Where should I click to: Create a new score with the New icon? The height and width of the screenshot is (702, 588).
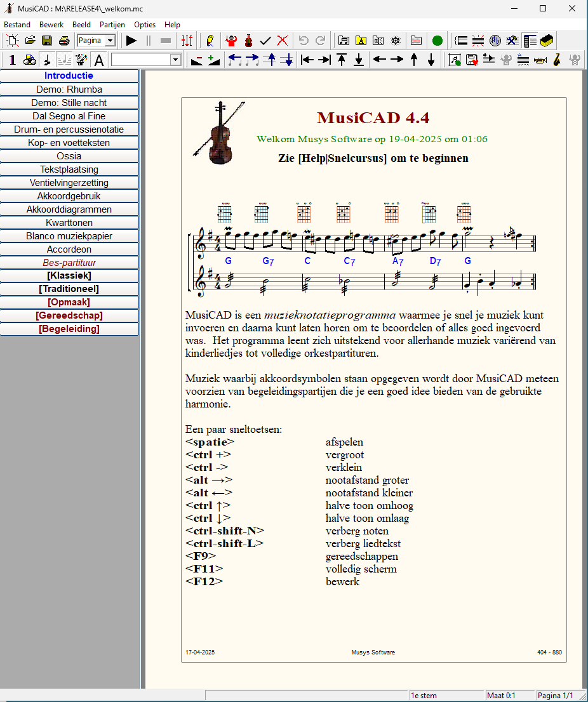(13, 41)
